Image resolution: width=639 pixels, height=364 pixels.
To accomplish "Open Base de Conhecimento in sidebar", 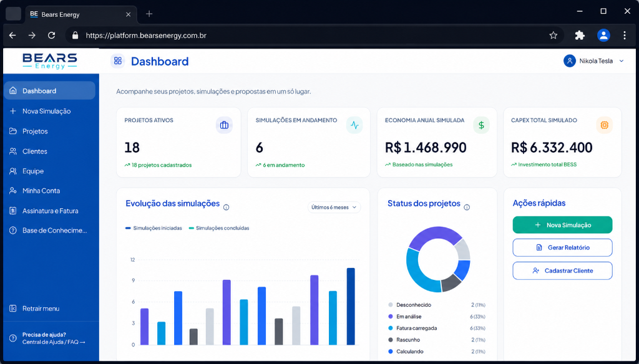I will [x=49, y=231].
